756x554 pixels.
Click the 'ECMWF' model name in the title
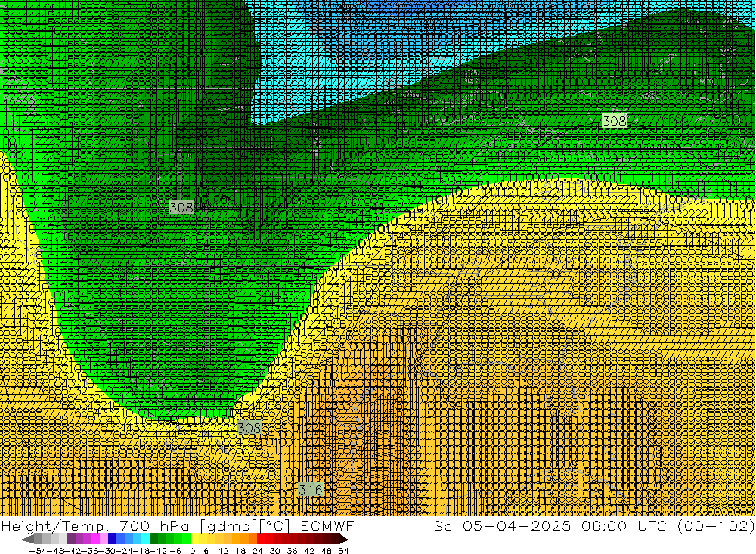click(327, 525)
